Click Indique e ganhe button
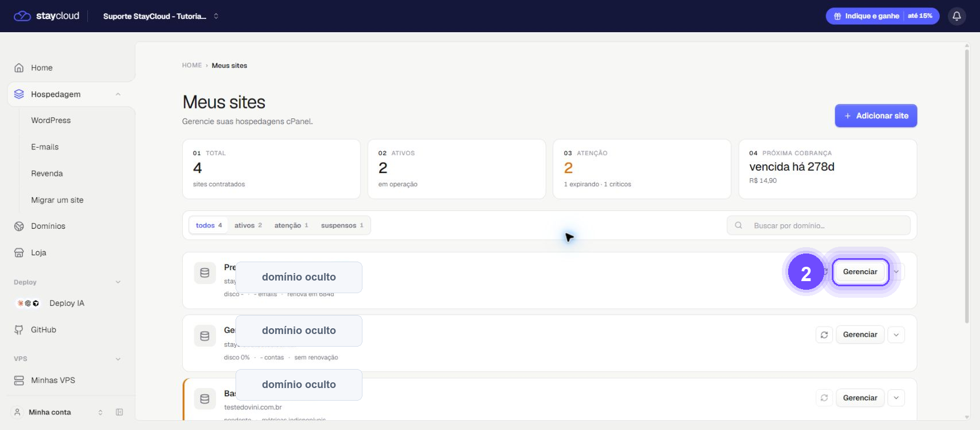The image size is (980, 430). coord(882,16)
